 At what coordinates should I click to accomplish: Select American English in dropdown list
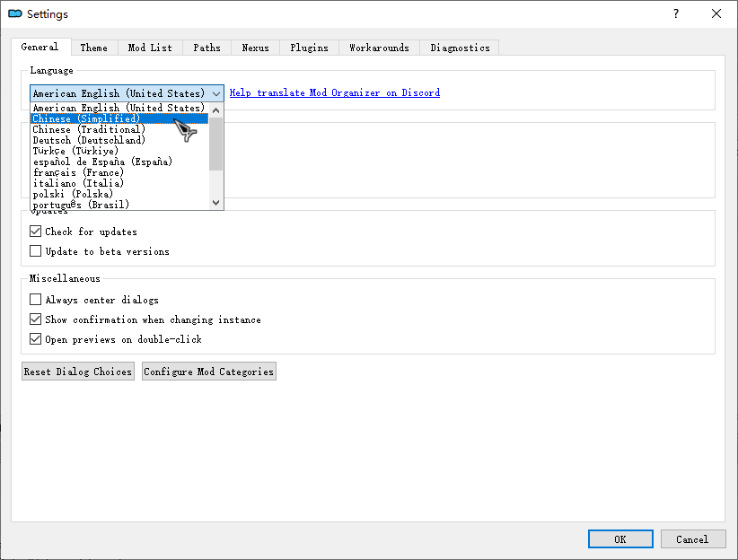pos(119,108)
